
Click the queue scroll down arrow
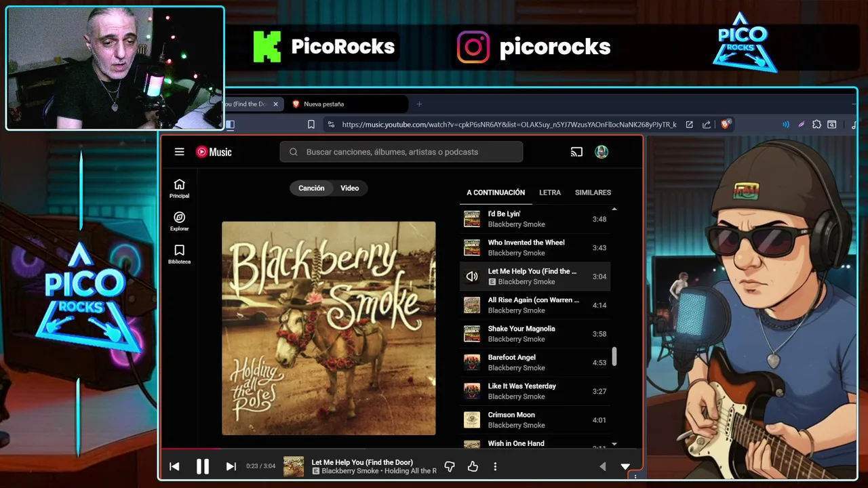pos(614,444)
